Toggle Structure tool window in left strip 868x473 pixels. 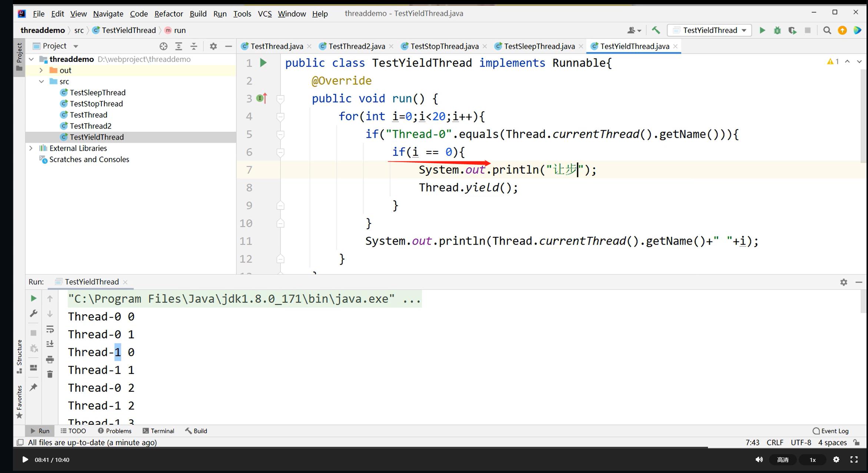[x=19, y=356]
